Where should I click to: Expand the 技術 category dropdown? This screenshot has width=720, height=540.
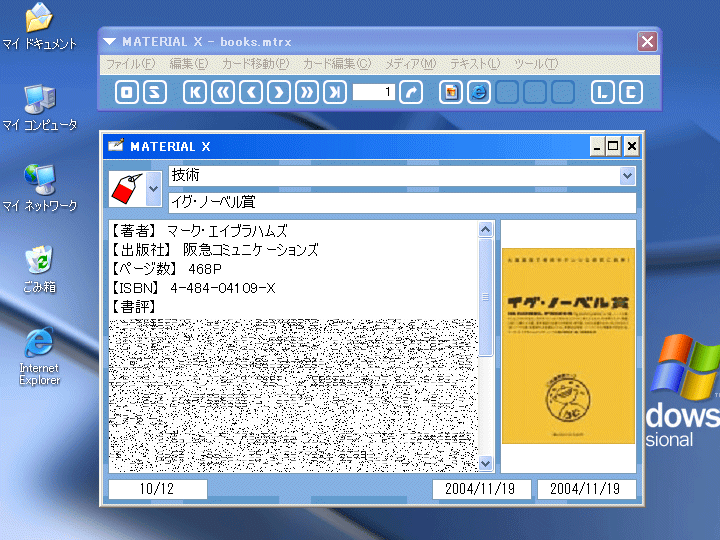pos(627,176)
